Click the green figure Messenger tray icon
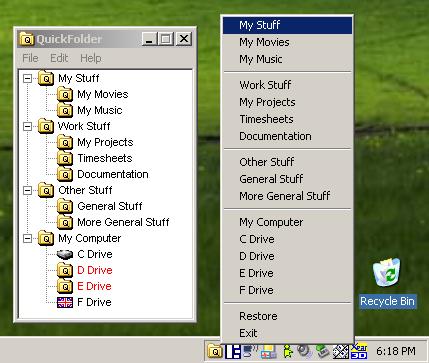 click(x=287, y=352)
